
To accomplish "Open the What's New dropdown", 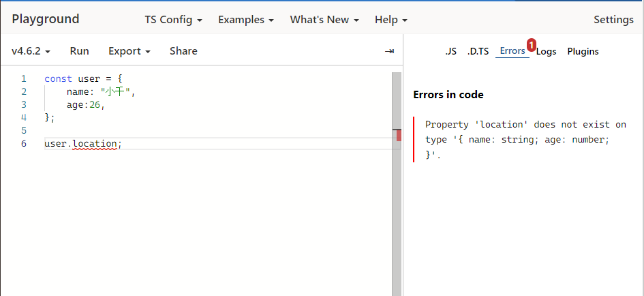I will tap(325, 20).
